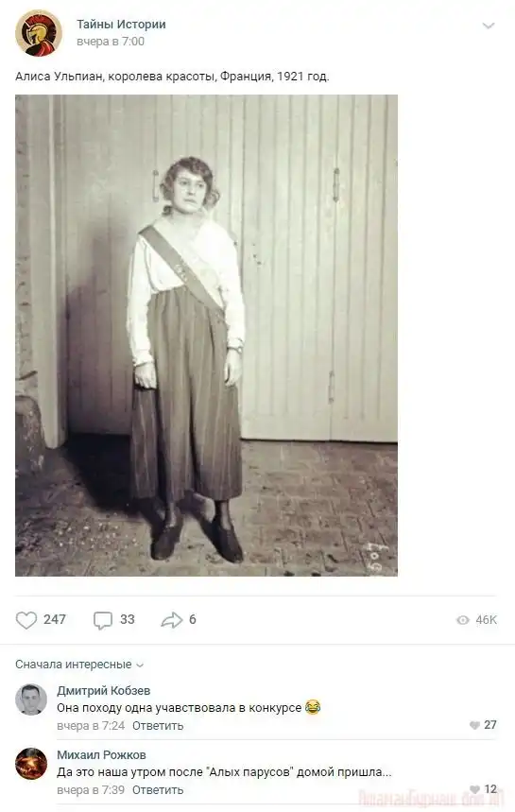Screen dimensions: 515x812
Task: Share the post with the arrow icon
Action: click(x=172, y=620)
